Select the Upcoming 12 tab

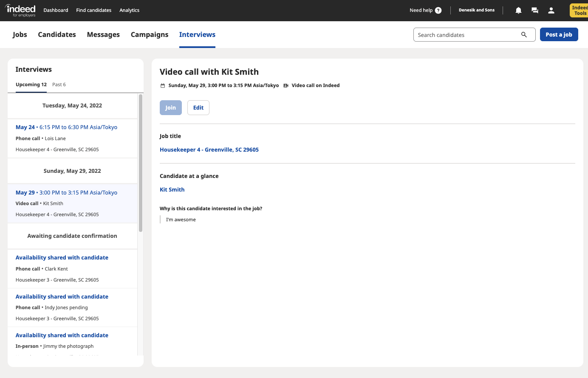pyautogui.click(x=31, y=85)
